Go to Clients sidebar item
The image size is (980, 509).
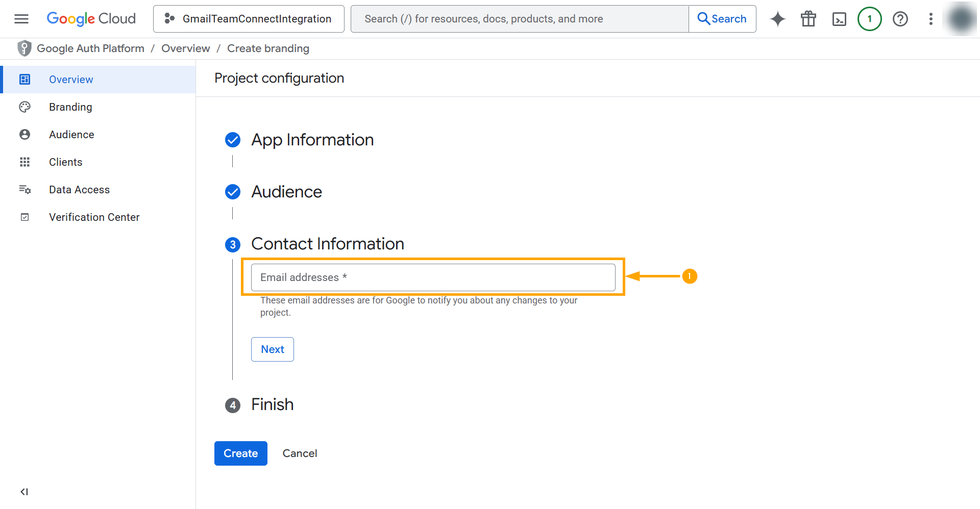[x=65, y=162]
